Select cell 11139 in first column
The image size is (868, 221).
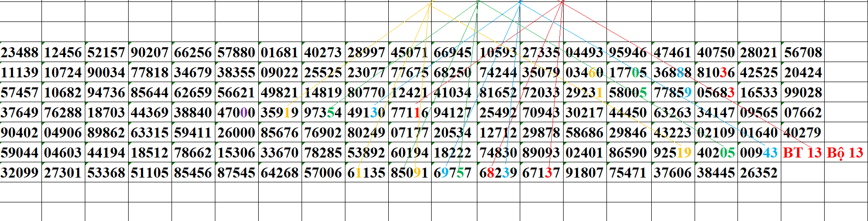click(x=20, y=73)
